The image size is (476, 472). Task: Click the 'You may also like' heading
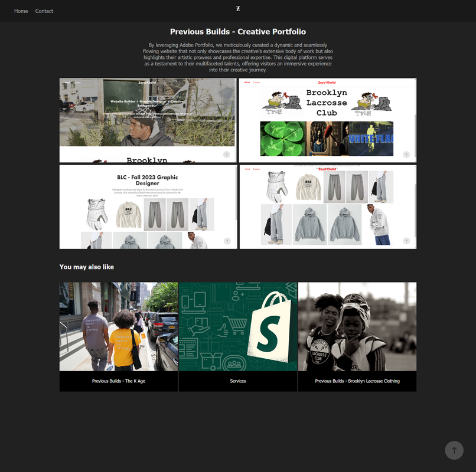pyautogui.click(x=87, y=267)
